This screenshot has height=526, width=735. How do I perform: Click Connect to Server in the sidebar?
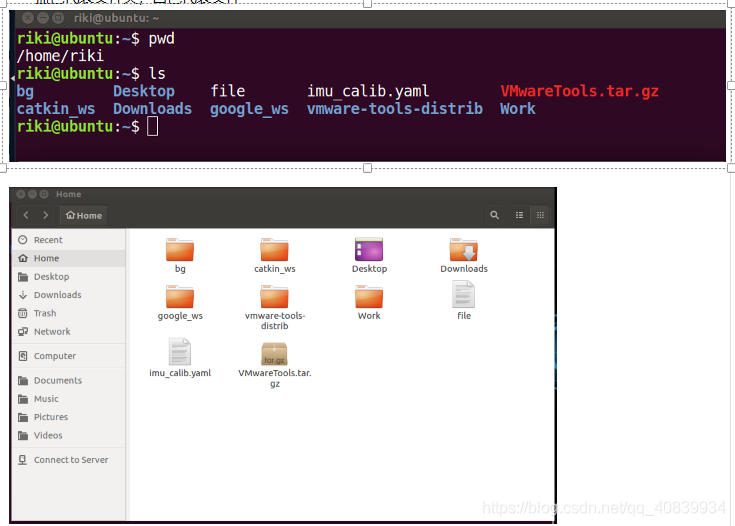(x=69, y=460)
